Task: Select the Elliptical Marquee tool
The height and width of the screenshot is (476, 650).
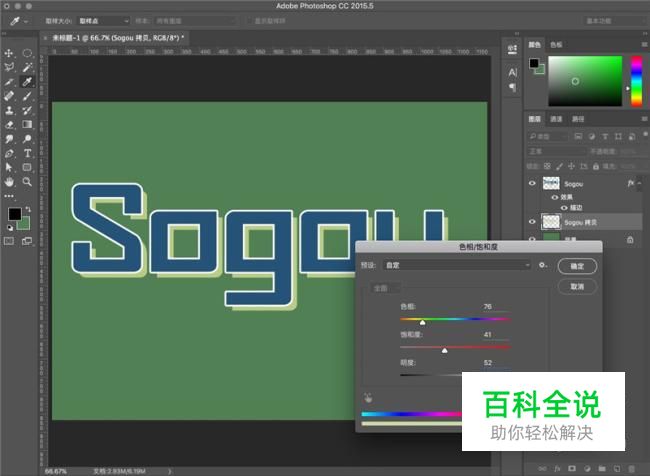Action: point(27,53)
